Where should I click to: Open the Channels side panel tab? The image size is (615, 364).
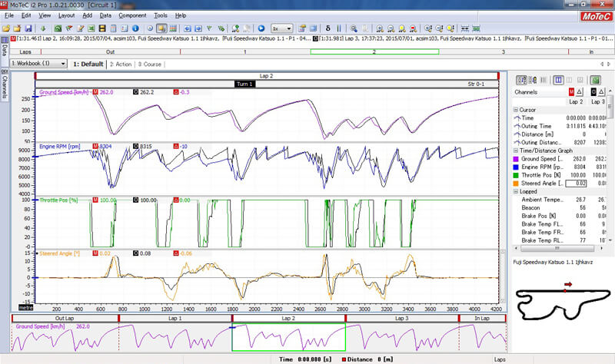5,84
